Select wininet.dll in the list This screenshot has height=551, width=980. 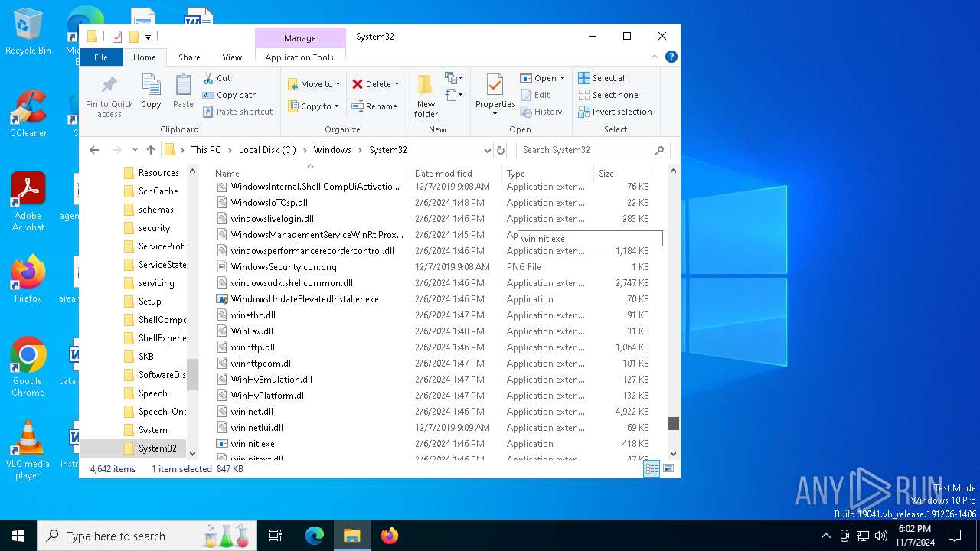(x=252, y=412)
